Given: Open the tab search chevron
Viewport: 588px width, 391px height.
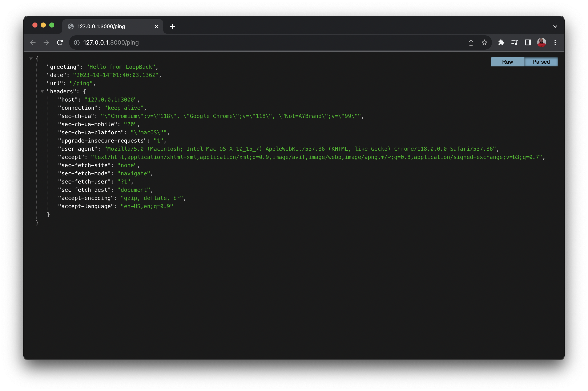Looking at the screenshot, I should 555,26.
